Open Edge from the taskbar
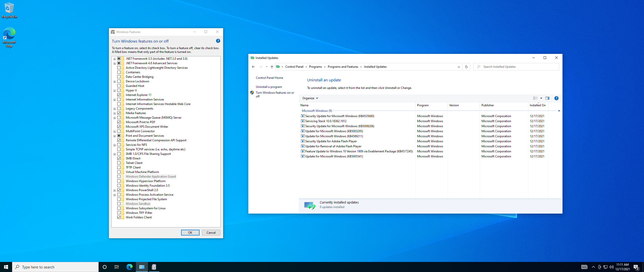 pyautogui.click(x=129, y=267)
